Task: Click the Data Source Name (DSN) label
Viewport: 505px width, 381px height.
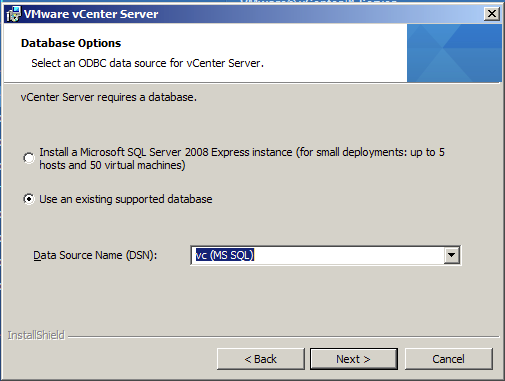Action: coord(95,255)
